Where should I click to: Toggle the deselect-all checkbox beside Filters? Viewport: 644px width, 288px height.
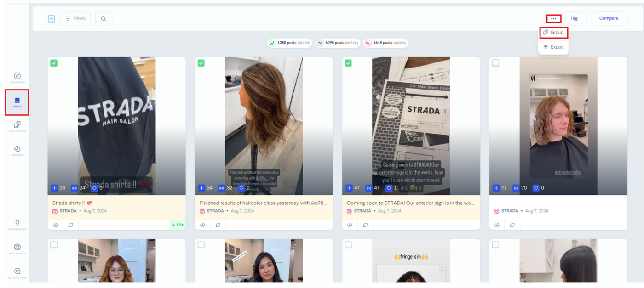[x=52, y=19]
